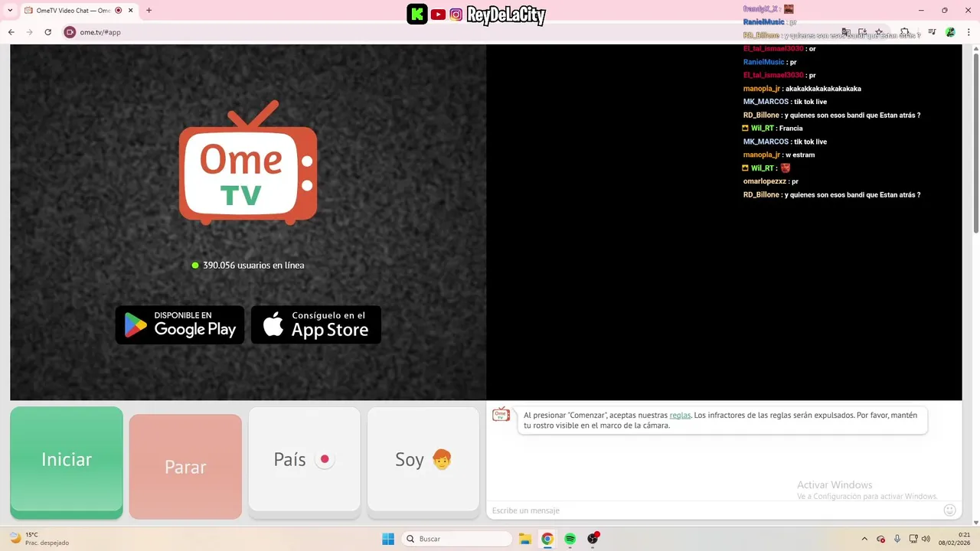Open the reglas link in the notice
The width and height of the screenshot is (980, 551).
(680, 416)
